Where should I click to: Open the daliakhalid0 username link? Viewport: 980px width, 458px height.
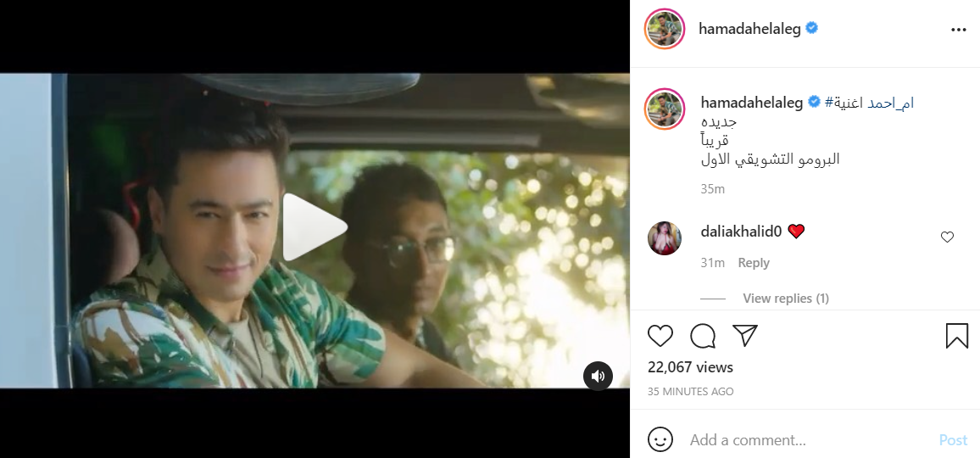[x=741, y=231]
